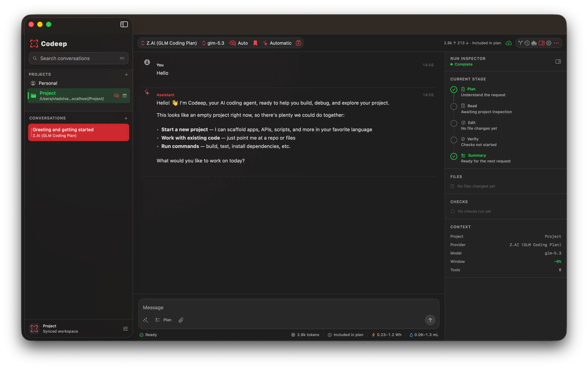
Task: Select the Verify stage label
Action: pos(473,139)
